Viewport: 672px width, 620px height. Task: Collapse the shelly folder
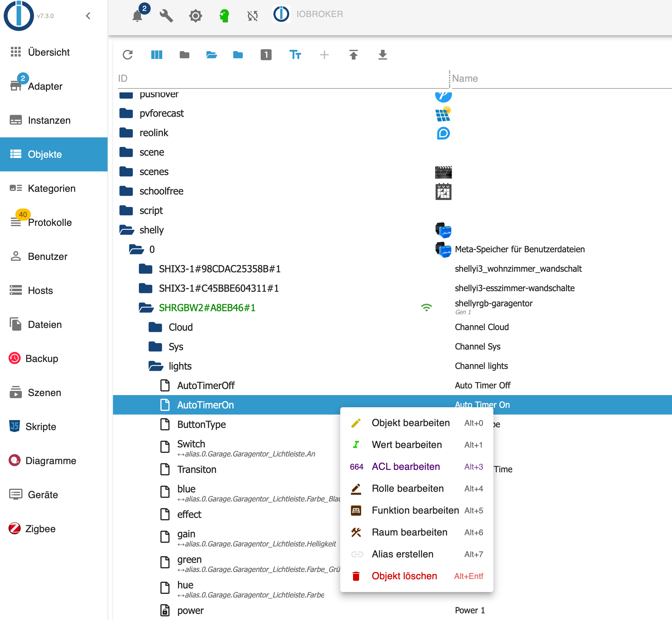[127, 230]
